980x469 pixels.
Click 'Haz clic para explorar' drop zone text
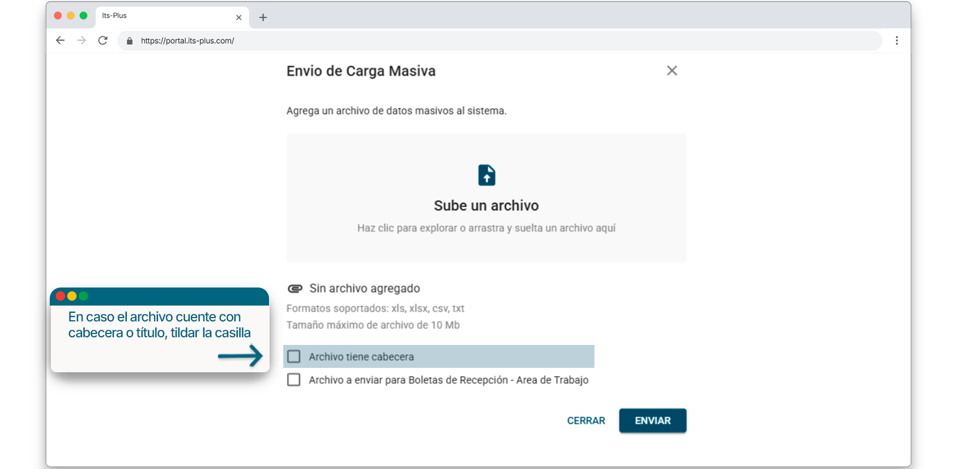pyautogui.click(x=486, y=228)
